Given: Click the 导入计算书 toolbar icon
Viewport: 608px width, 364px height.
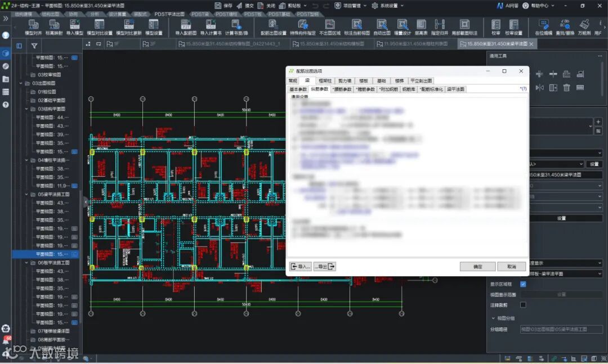Looking at the screenshot, I should coord(211,25).
